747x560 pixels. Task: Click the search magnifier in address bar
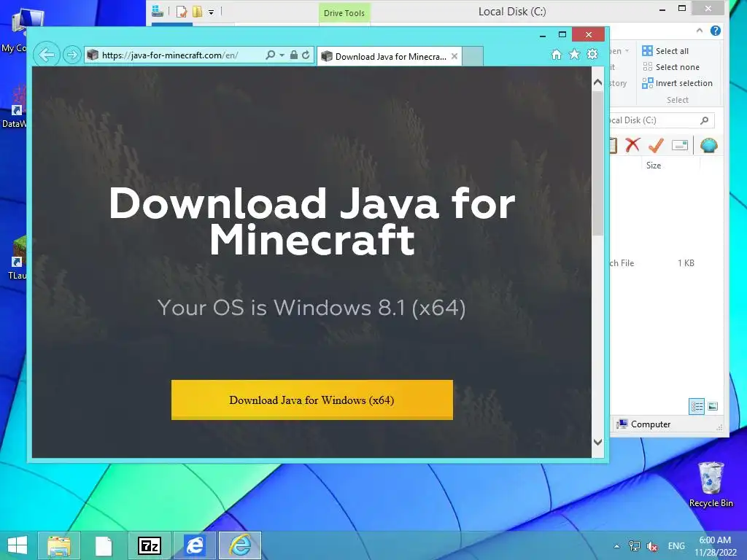coord(270,55)
